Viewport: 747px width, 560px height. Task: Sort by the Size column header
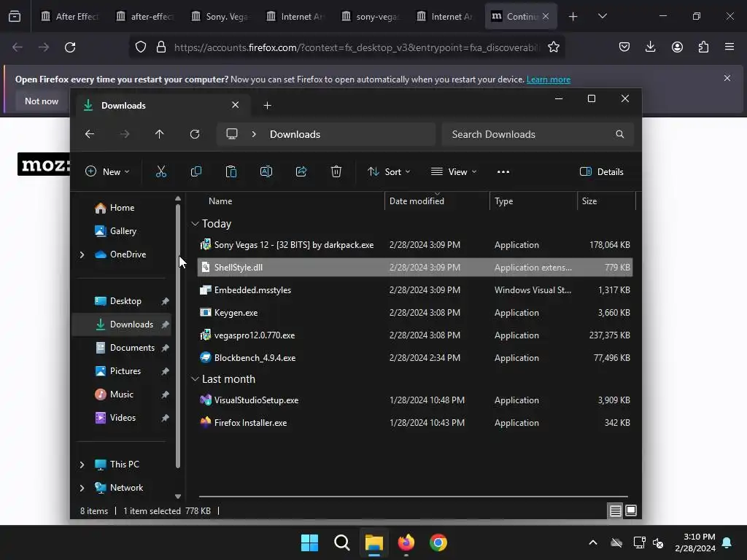[606, 201]
